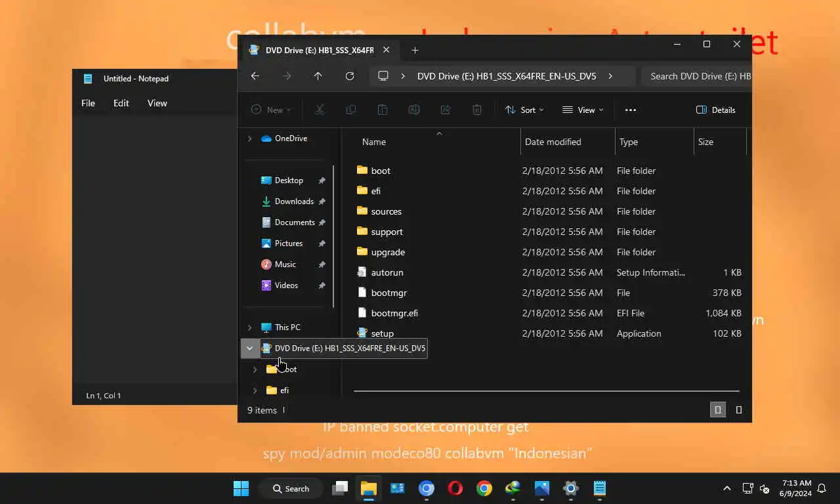
Task: Click the Share toolbar icon
Action: click(446, 110)
